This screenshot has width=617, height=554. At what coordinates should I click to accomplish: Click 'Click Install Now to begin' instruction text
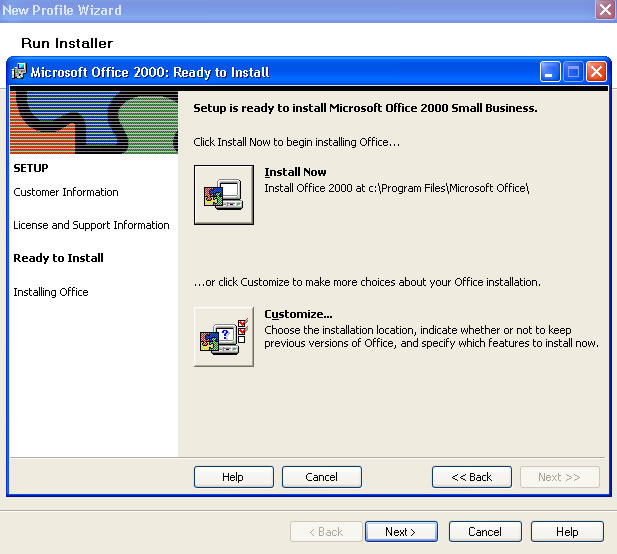pos(296,142)
